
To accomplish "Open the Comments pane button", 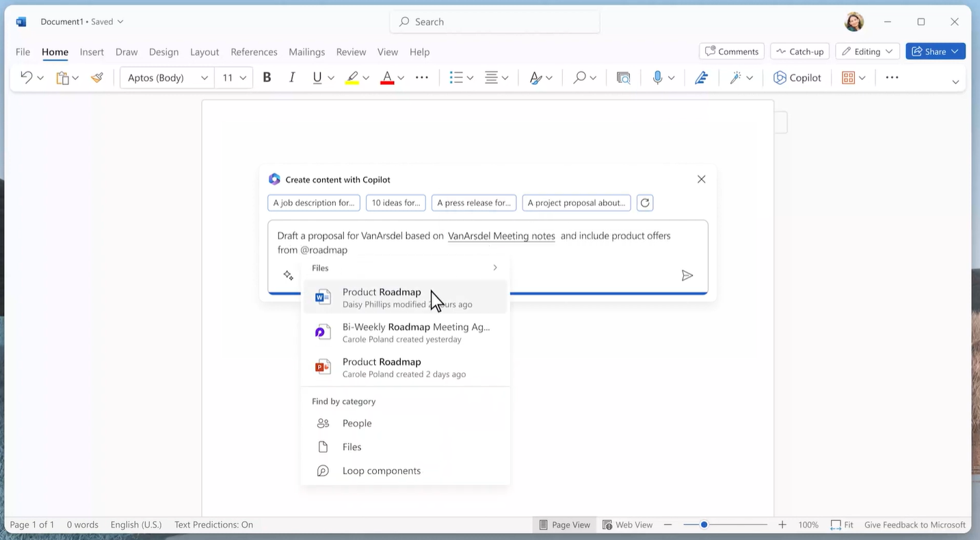I will pos(732,51).
